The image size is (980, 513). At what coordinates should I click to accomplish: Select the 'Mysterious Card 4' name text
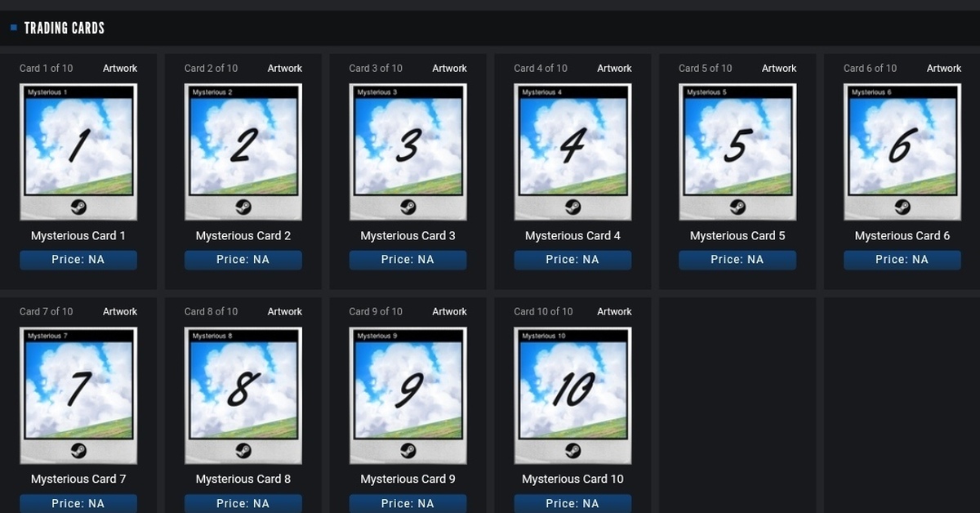point(572,236)
